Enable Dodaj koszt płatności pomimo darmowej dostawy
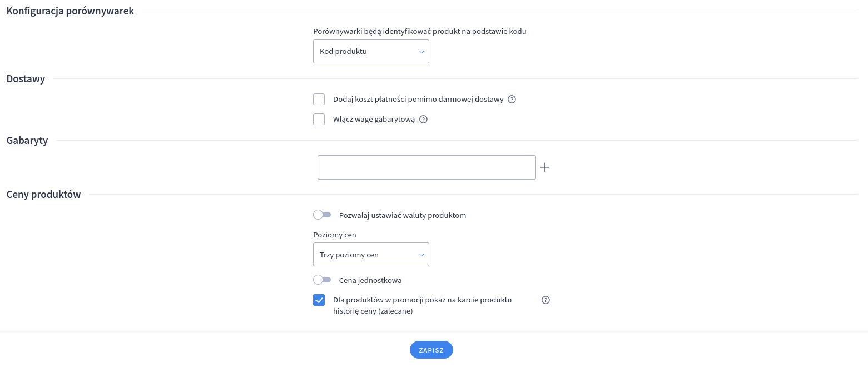The height and width of the screenshot is (367, 868). (x=319, y=100)
